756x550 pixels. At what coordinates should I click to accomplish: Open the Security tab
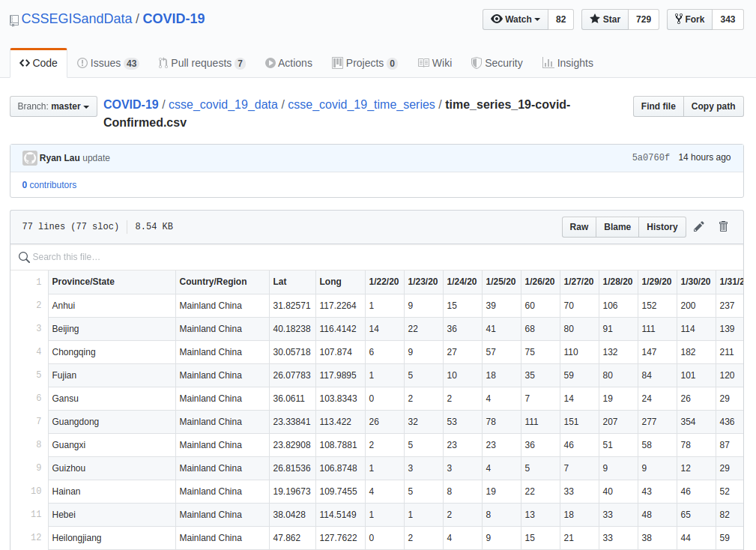point(497,63)
